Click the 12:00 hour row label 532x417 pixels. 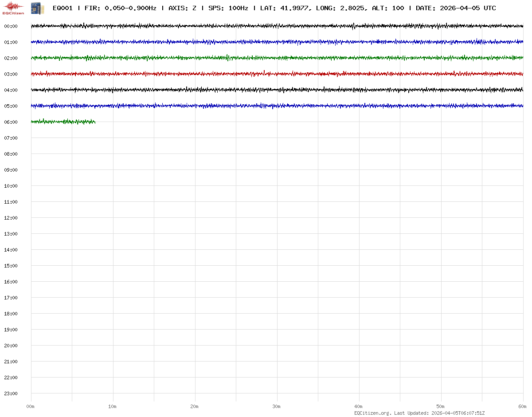coord(11,218)
